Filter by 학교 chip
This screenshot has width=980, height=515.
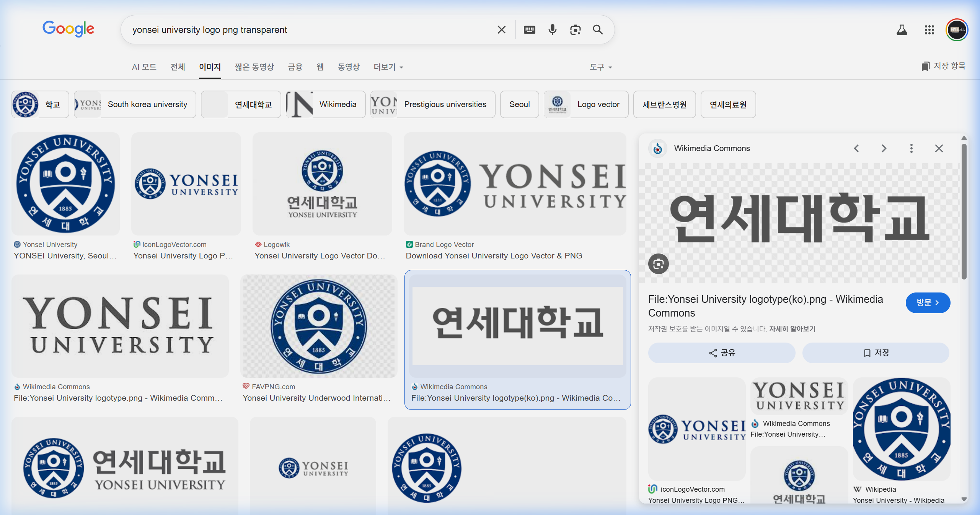(40, 104)
